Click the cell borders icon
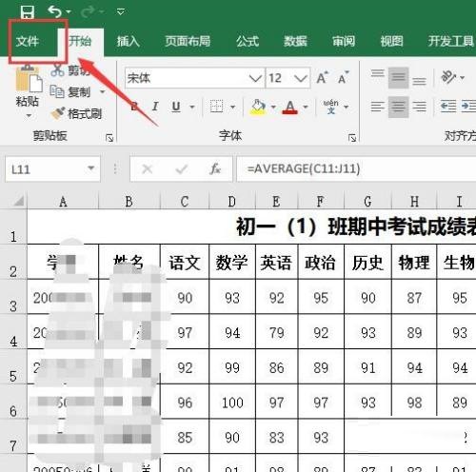This screenshot has width=476, height=472. (217, 107)
